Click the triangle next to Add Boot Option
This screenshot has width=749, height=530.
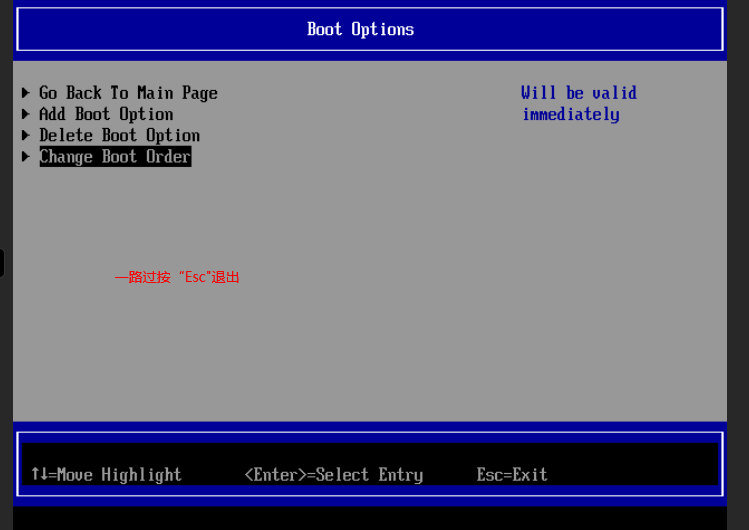[26, 114]
